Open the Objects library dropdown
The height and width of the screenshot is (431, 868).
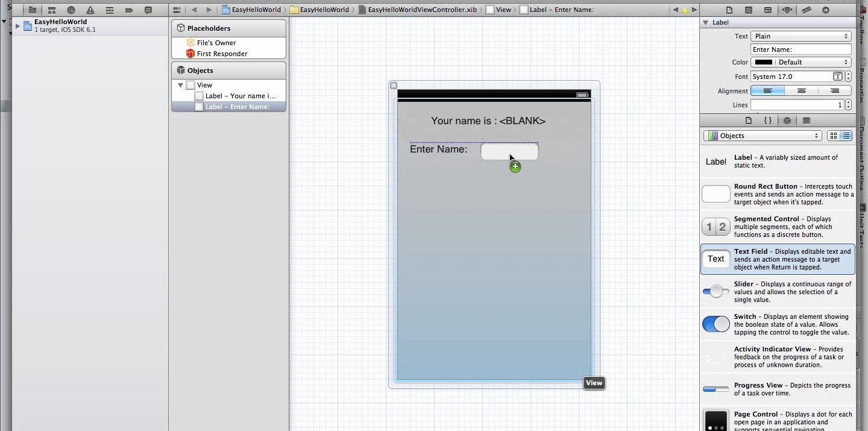pyautogui.click(x=763, y=136)
